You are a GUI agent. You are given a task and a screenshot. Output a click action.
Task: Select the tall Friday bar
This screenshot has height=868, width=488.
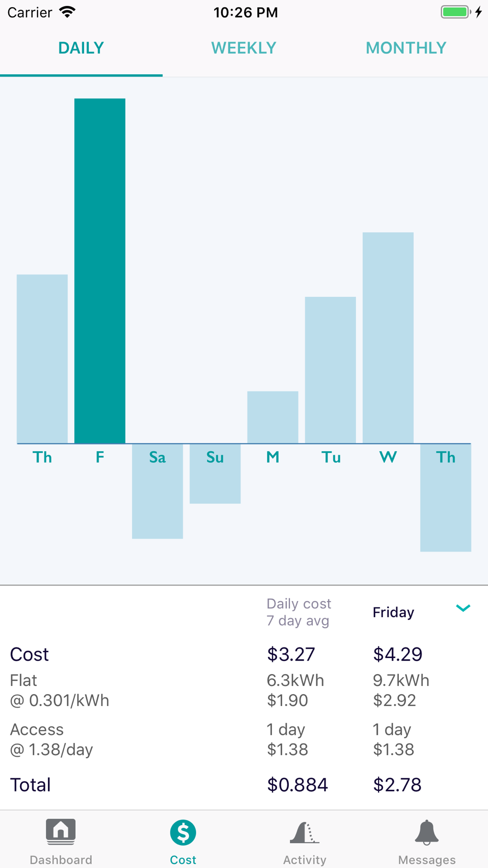(x=100, y=271)
